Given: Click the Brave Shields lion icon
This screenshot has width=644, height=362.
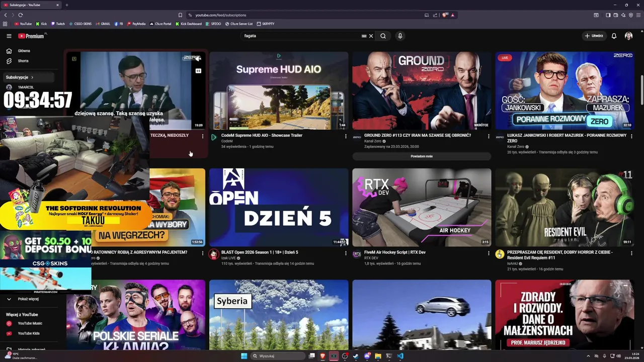Looking at the screenshot, I should pyautogui.click(x=445, y=15).
